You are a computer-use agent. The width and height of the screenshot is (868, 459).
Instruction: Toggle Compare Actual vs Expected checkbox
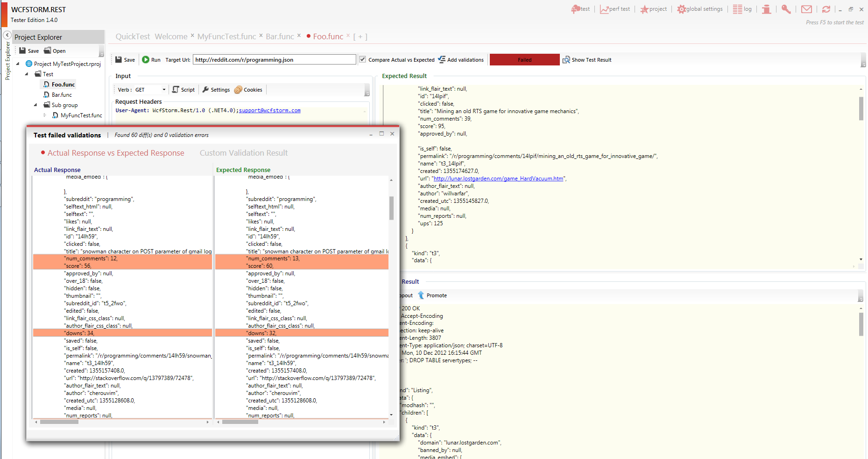[362, 59]
